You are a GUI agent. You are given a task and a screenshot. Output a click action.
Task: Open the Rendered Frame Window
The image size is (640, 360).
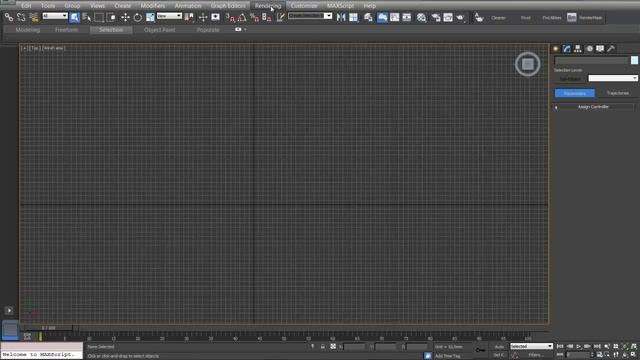click(x=448, y=17)
